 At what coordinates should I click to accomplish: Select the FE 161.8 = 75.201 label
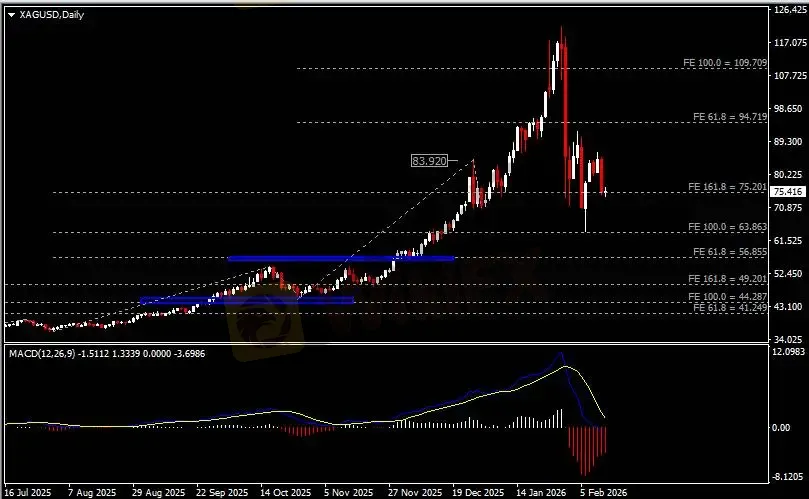point(727,187)
